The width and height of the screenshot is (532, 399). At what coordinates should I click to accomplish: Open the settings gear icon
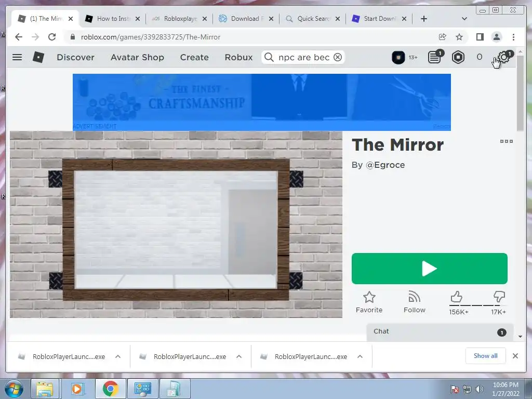pyautogui.click(x=504, y=57)
